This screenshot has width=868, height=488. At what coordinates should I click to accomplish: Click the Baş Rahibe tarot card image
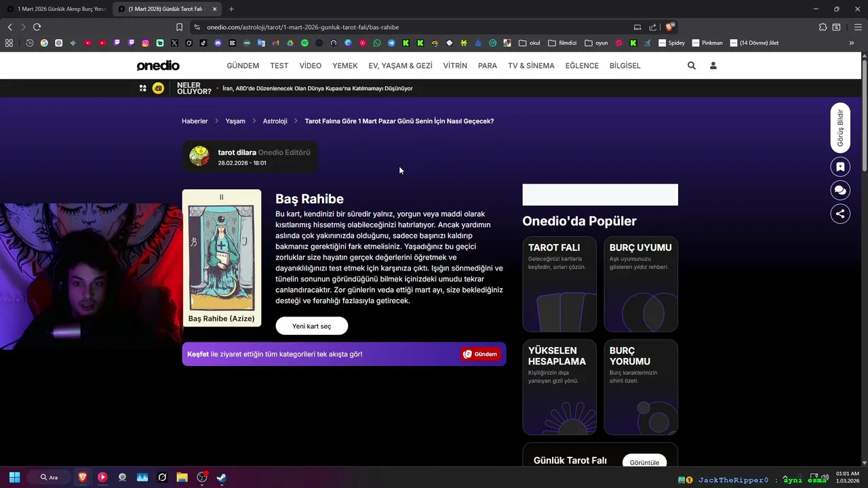click(222, 258)
